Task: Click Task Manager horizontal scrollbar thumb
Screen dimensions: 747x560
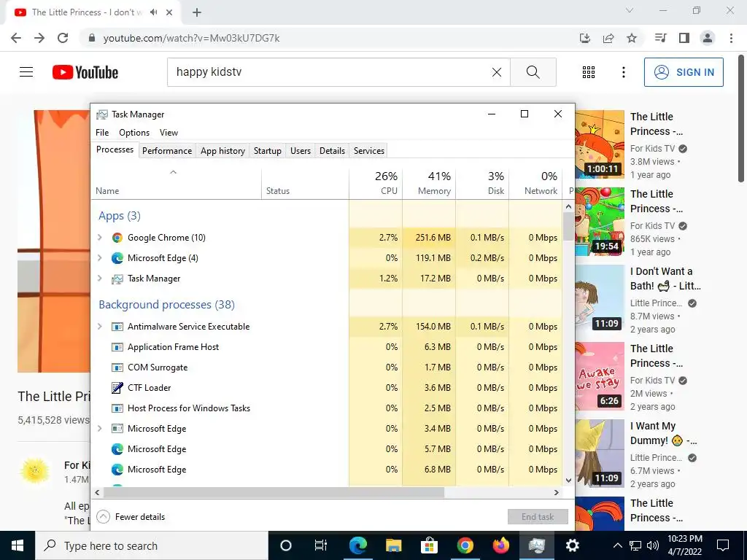Action: coord(274,492)
